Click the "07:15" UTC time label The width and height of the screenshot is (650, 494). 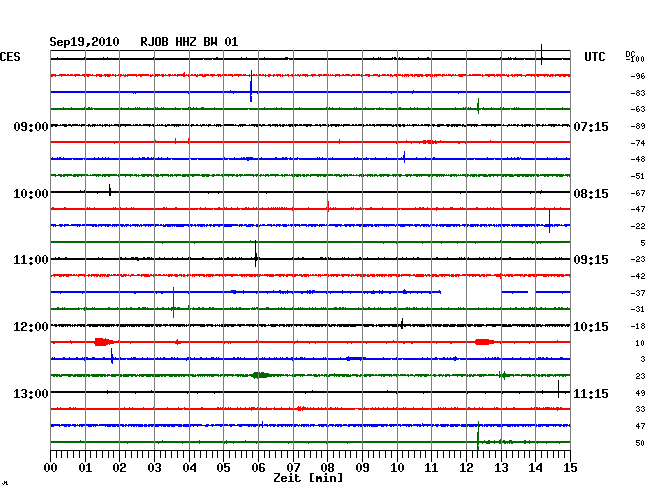tap(591, 126)
